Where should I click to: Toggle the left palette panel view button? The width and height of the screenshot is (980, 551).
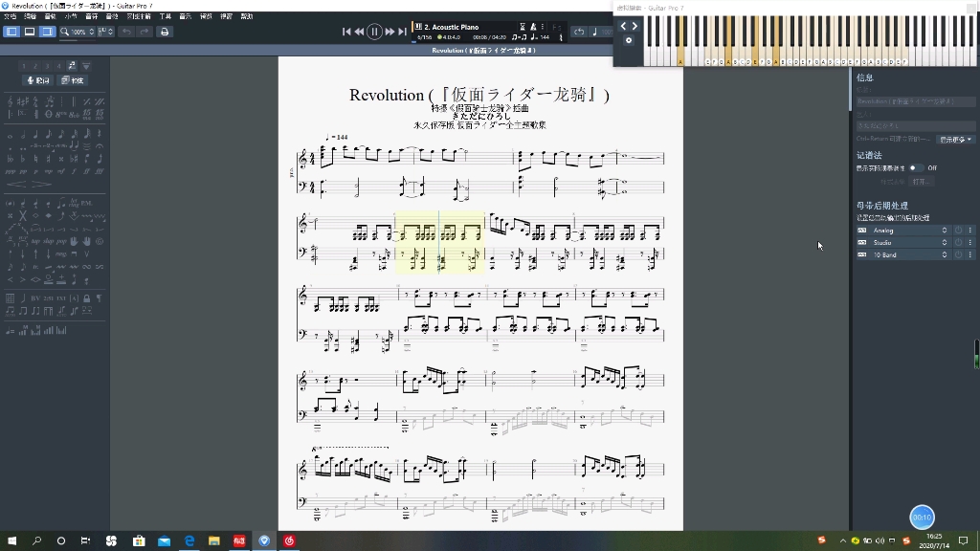(11, 32)
